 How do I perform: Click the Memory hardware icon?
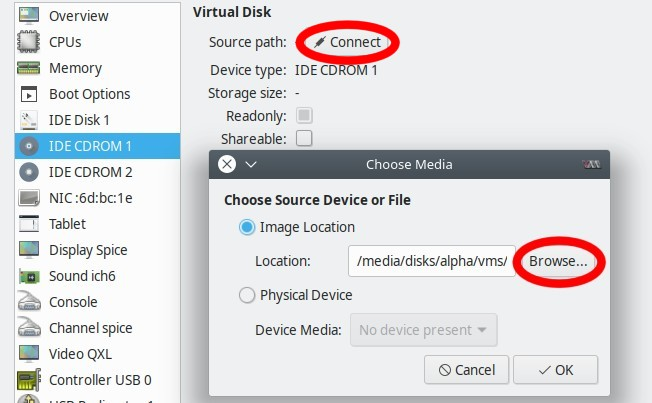tap(28, 68)
